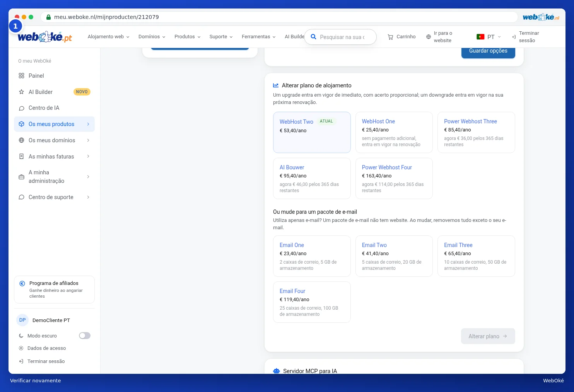Click the AI Builder star icon

(x=22, y=92)
